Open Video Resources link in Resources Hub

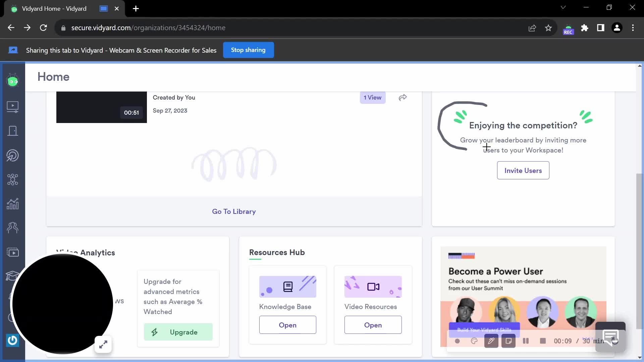[x=373, y=325]
